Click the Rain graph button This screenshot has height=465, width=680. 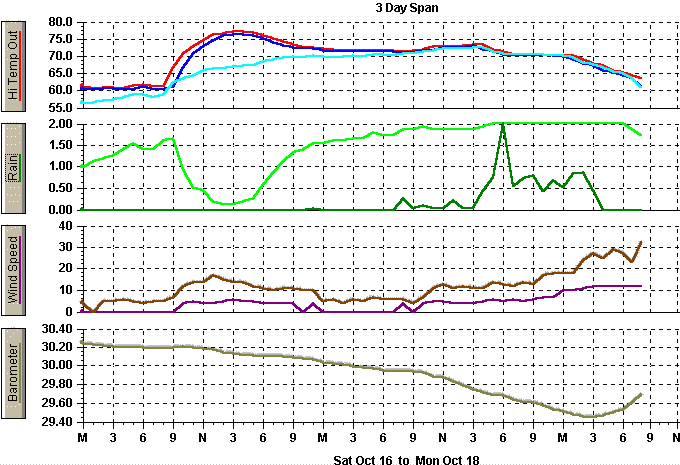13,168
